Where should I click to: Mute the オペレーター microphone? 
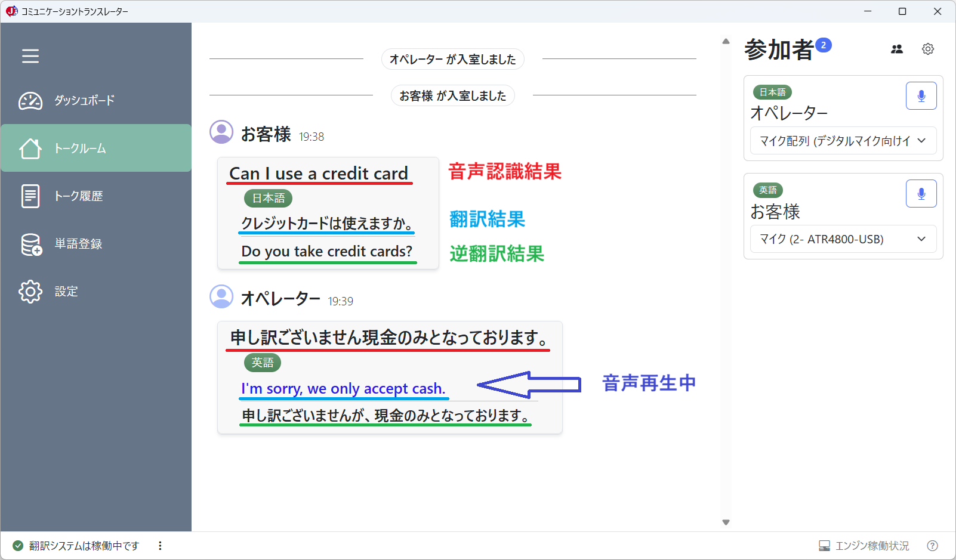point(921,95)
